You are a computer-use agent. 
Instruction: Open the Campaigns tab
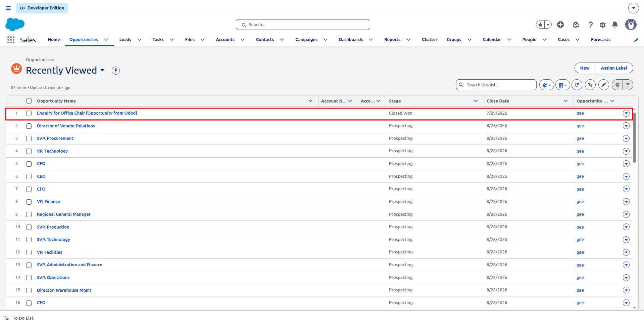(306, 40)
